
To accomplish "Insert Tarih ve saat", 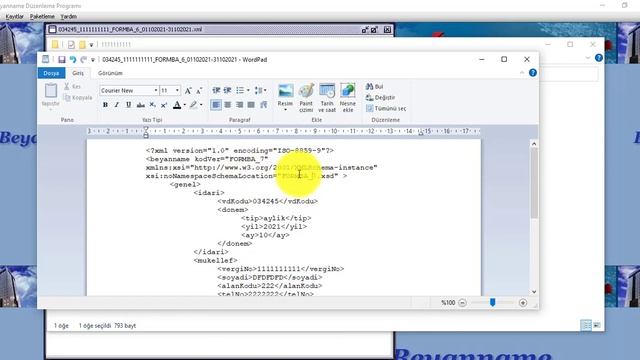I will [327, 97].
